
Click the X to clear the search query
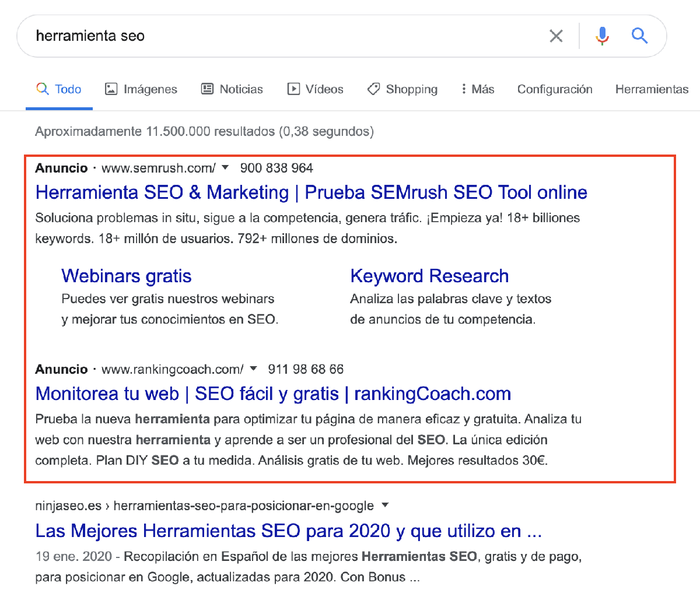click(x=556, y=36)
